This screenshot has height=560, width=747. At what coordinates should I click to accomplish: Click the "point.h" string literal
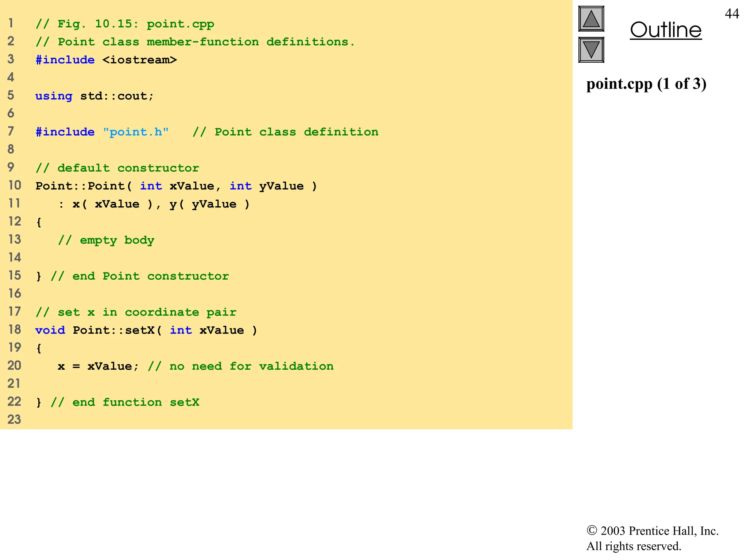136,132
